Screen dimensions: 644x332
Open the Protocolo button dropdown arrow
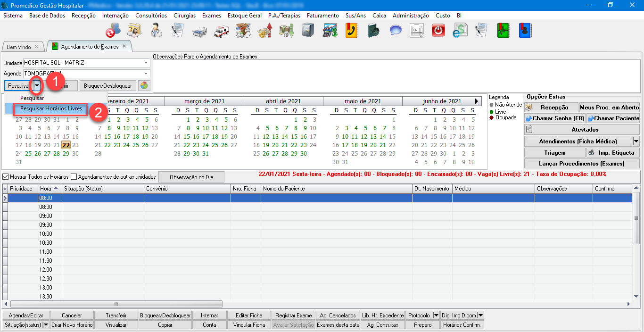[x=436, y=315]
